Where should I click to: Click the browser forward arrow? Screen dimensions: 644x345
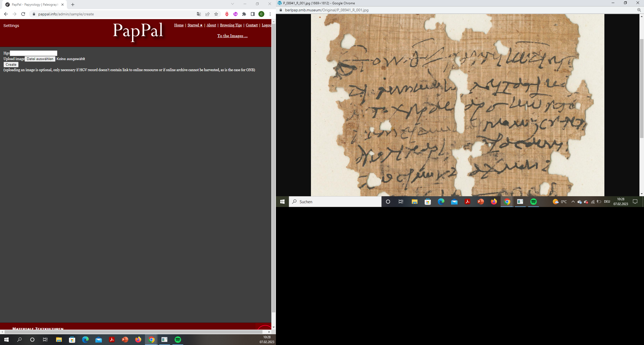[x=15, y=14]
